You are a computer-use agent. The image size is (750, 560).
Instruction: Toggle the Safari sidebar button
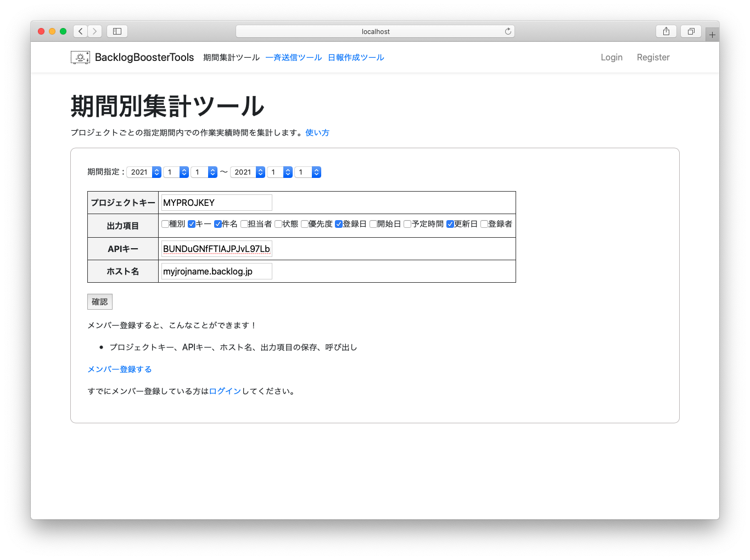(117, 31)
